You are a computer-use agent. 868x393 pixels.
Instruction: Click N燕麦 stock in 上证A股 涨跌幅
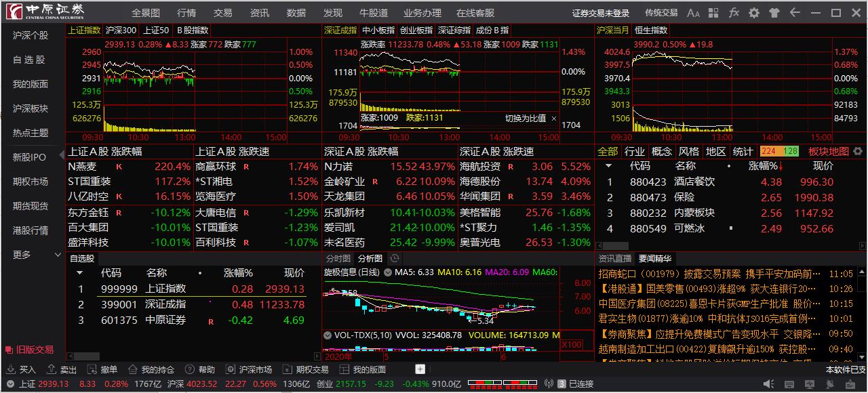point(83,166)
